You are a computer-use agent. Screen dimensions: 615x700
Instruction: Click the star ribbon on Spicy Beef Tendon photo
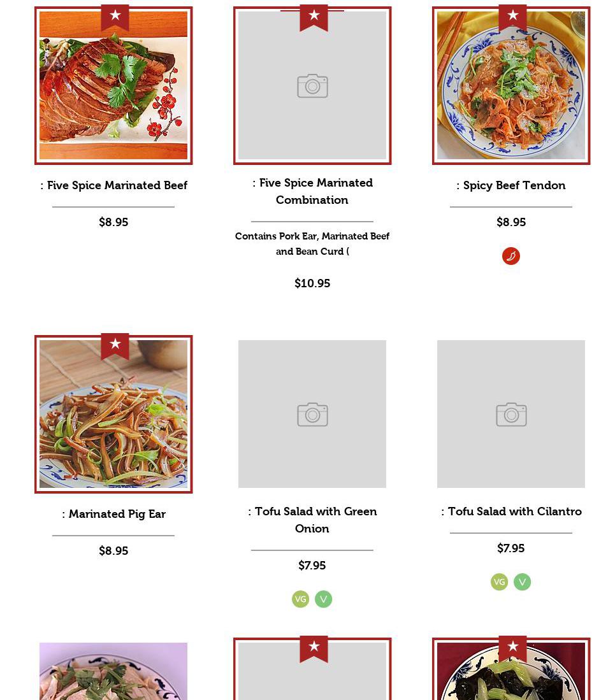pyautogui.click(x=513, y=17)
